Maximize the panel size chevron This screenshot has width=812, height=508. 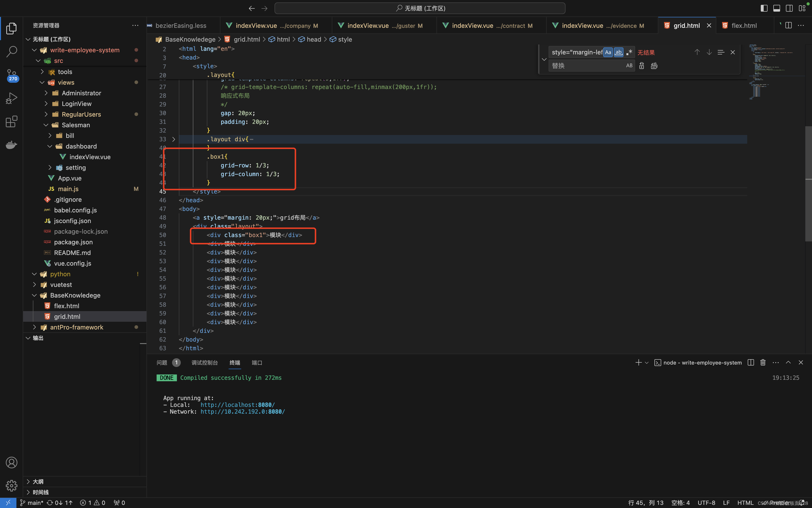[x=788, y=363]
